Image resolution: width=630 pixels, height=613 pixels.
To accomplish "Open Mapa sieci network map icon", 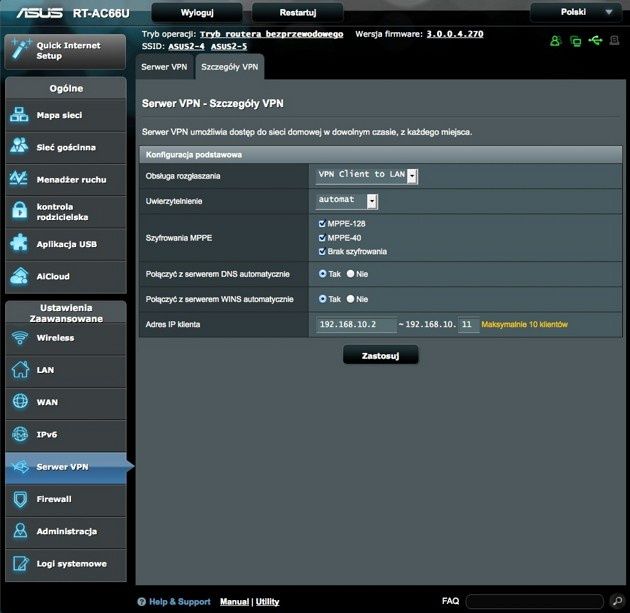I will tap(19, 115).
